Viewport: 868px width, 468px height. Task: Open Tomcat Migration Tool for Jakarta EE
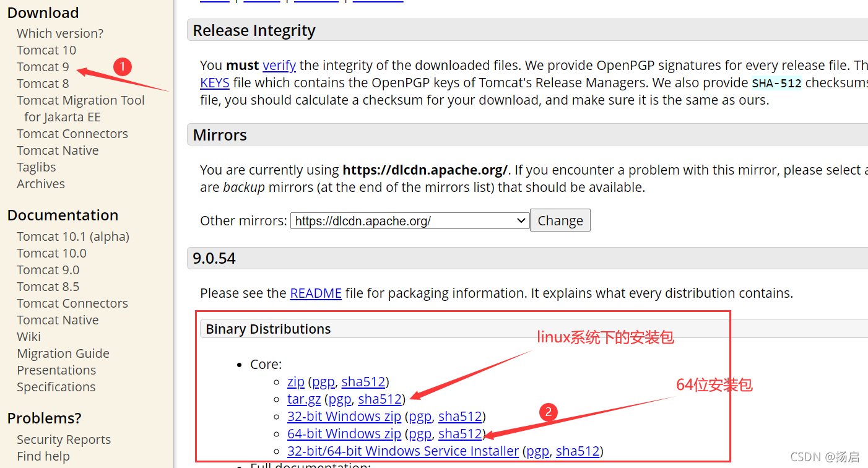point(80,108)
